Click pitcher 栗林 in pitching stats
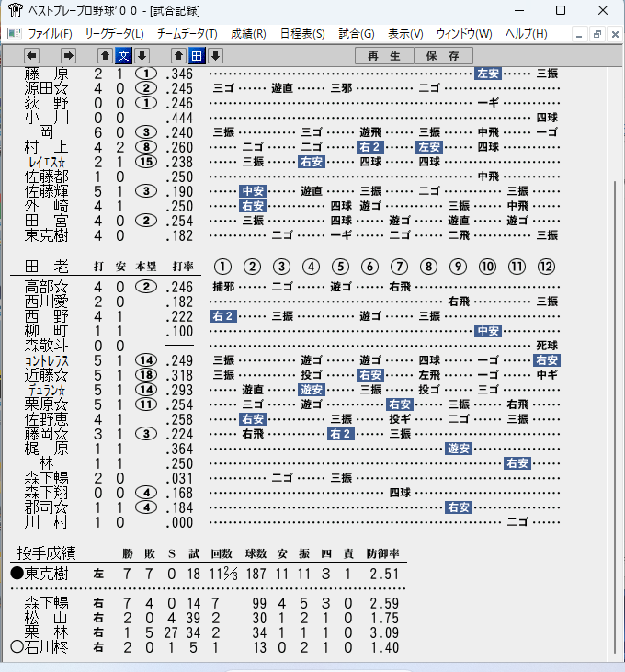625x672 pixels. tap(46, 632)
